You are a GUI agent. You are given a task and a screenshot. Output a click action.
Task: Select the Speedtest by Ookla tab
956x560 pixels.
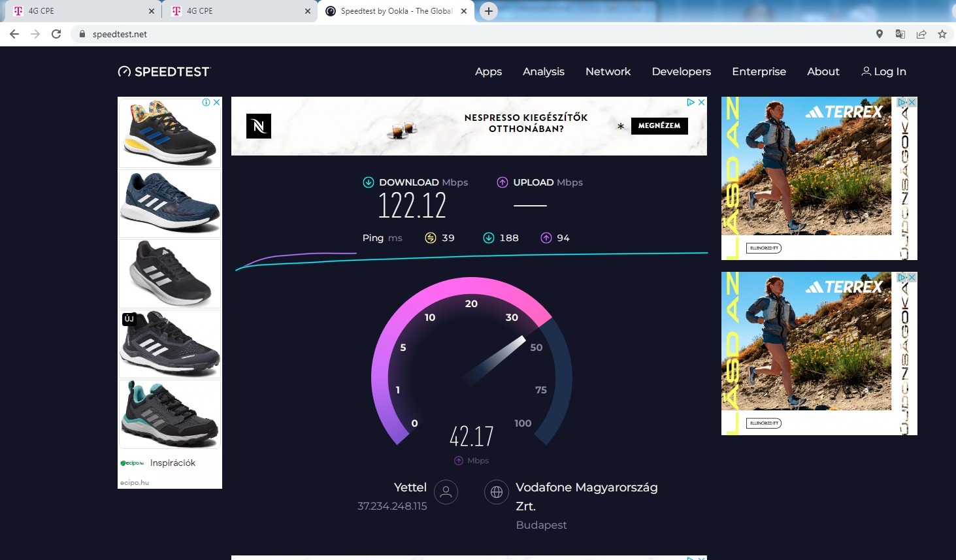[397, 11]
